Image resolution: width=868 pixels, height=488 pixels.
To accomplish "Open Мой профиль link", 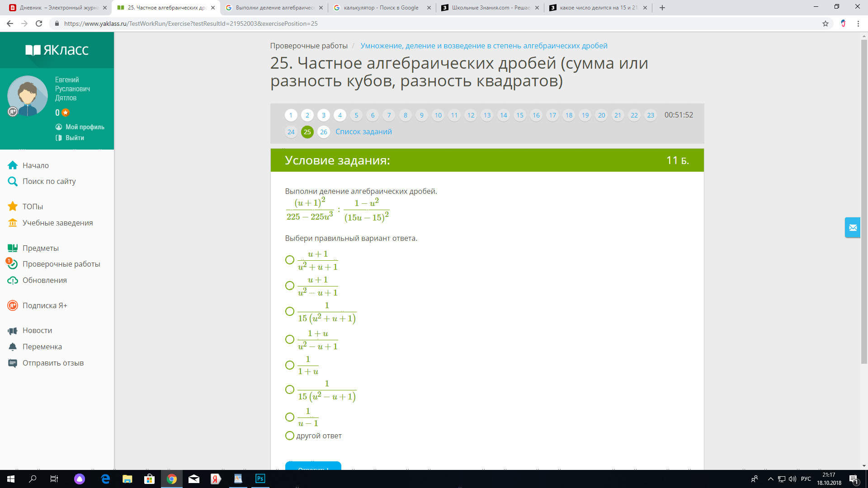I will click(85, 127).
